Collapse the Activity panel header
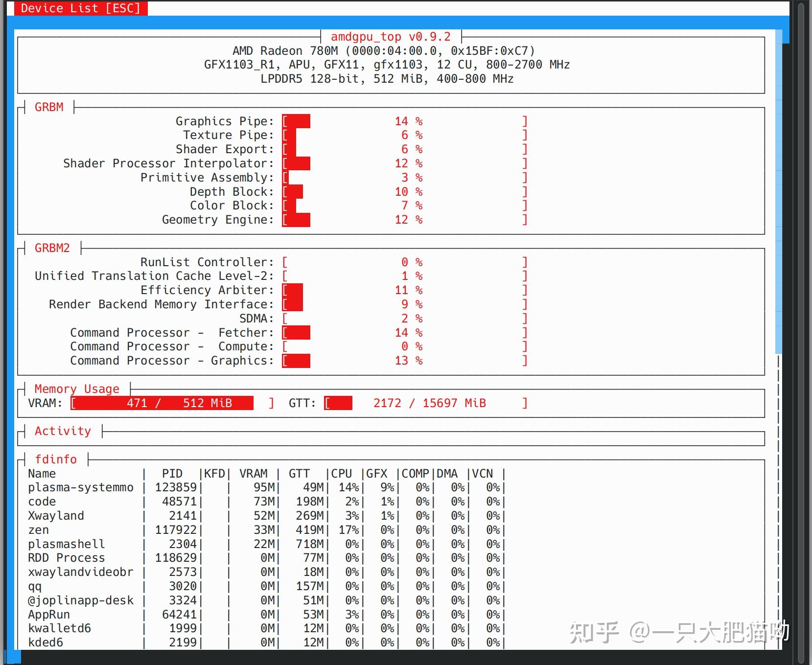812x665 pixels. (x=62, y=431)
